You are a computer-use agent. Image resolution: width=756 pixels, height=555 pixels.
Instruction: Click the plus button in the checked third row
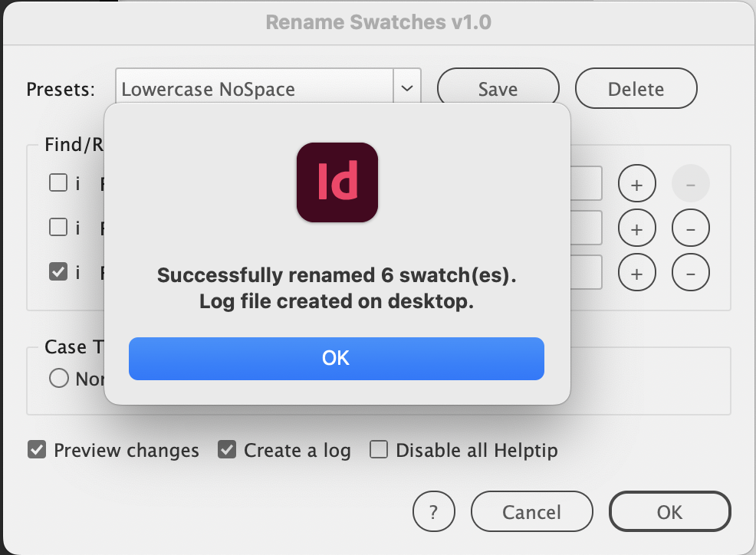(x=639, y=271)
